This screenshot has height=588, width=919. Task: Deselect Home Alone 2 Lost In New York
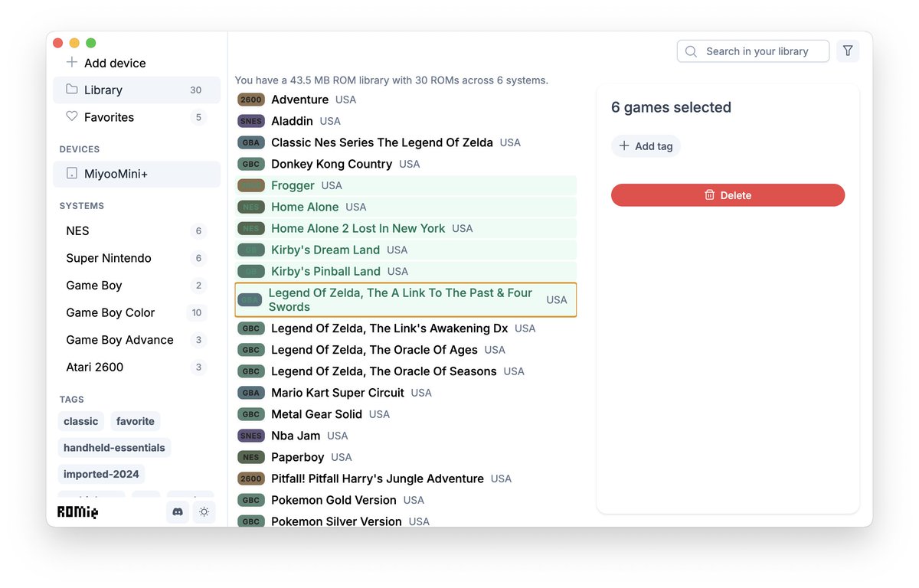click(x=406, y=228)
